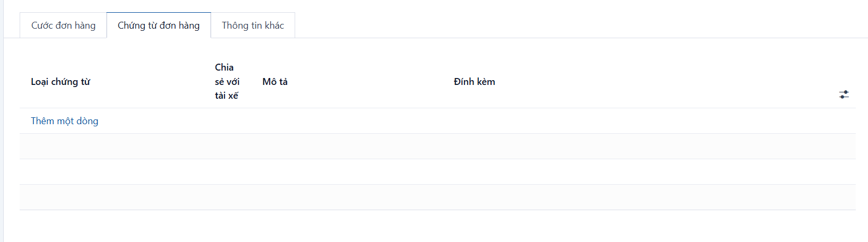868x242 pixels.
Task: Click the blank area below the table
Action: (437, 227)
